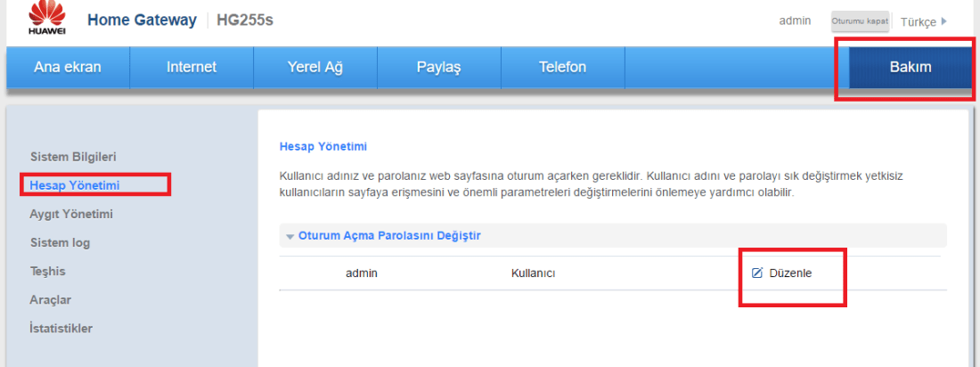Select the Yerel Ağ tab
The height and width of the screenshot is (367, 980).
click(314, 68)
